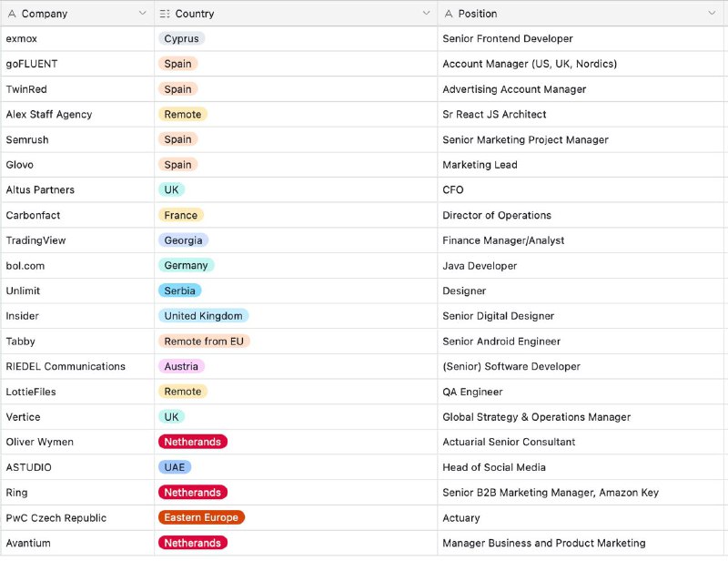Select the "Serbia" country tag
728x561 pixels.
179,291
